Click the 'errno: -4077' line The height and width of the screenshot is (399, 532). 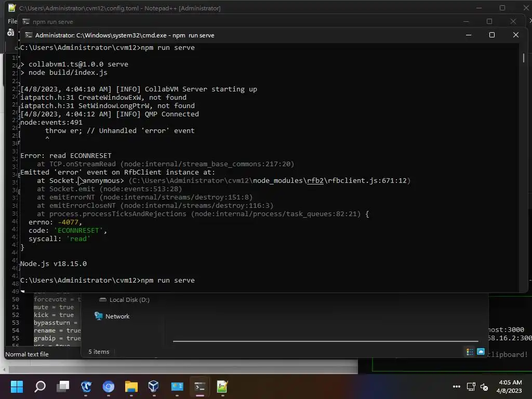coord(55,222)
